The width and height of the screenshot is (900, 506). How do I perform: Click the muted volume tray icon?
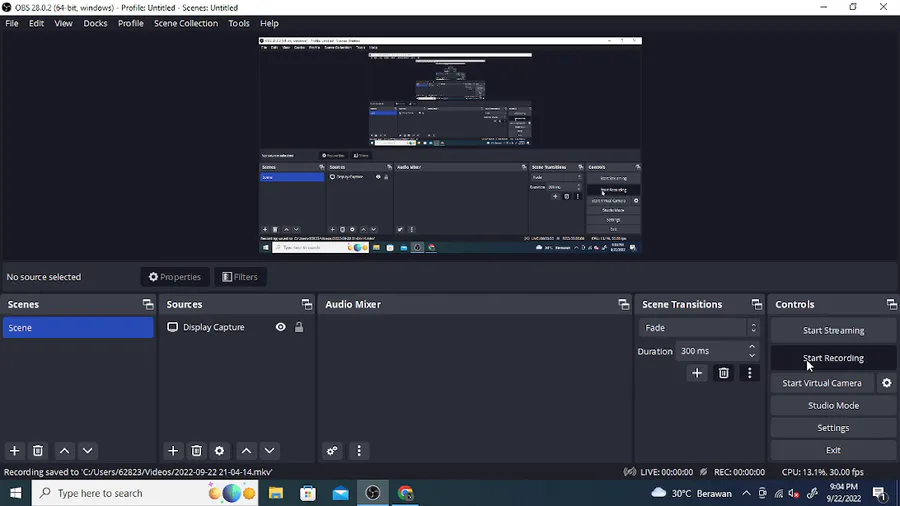pos(794,493)
